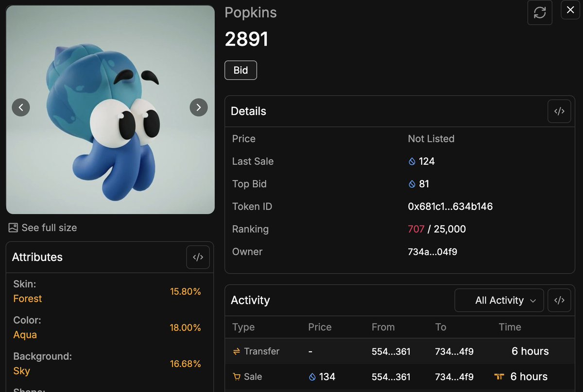Image resolution: width=583 pixels, height=392 pixels.
Task: Click the marketplace logo beside Sale time
Action: [x=499, y=376]
